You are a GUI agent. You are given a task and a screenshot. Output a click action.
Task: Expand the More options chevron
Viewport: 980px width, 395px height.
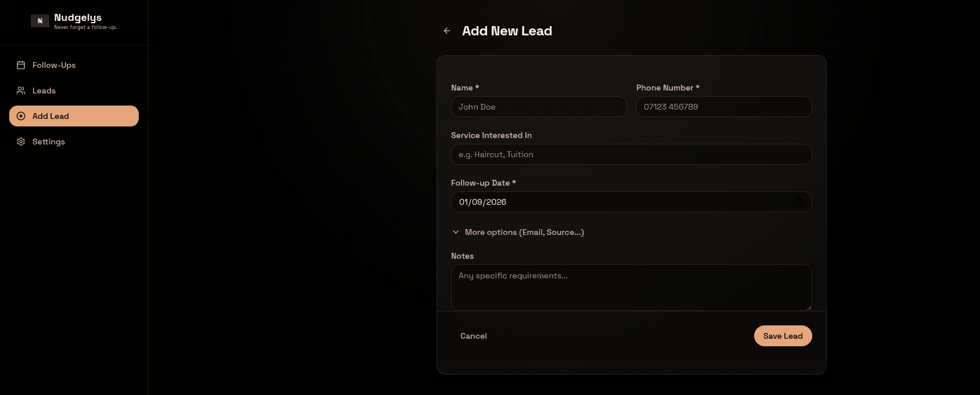tap(456, 232)
